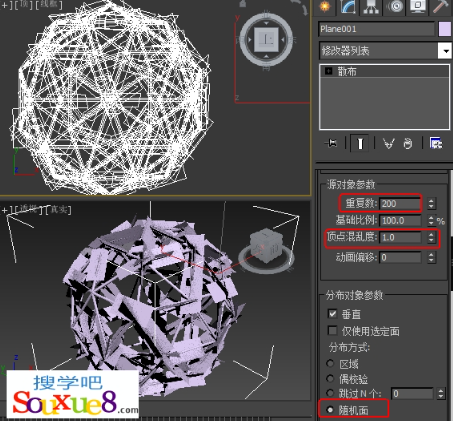Select the 跳过 N 个 radio button

(x=330, y=393)
